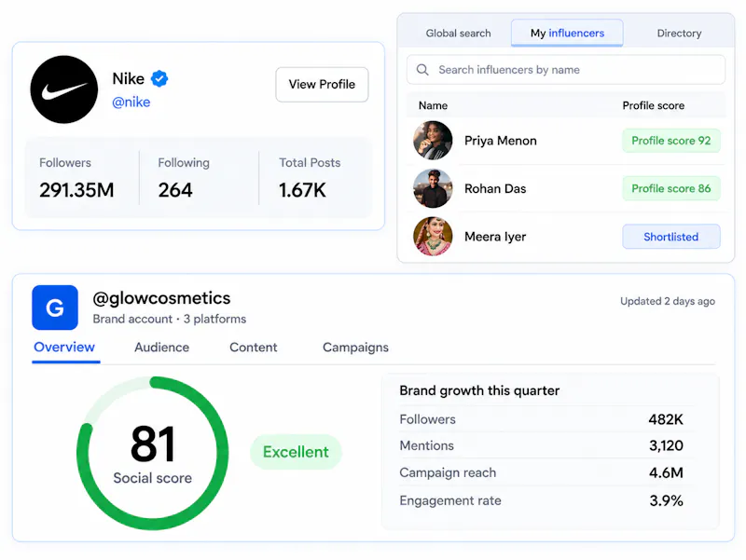This screenshot has height=560, width=746.
Task: Switch to the Audience tab
Action: pos(161,348)
